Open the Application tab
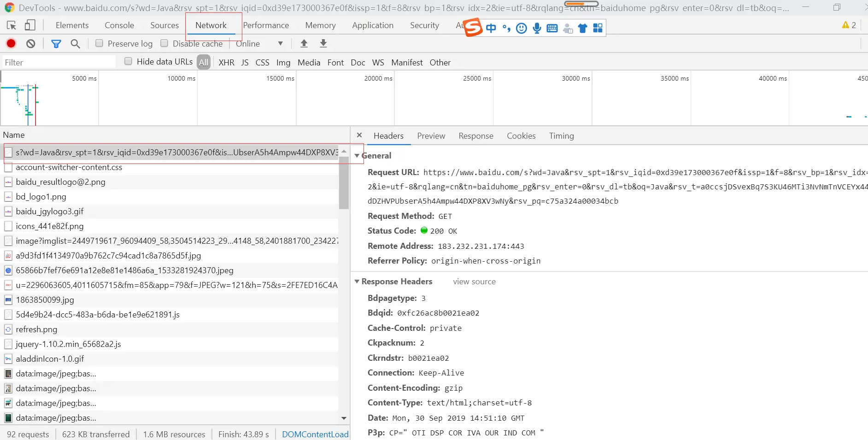The image size is (868, 440). [x=373, y=25]
